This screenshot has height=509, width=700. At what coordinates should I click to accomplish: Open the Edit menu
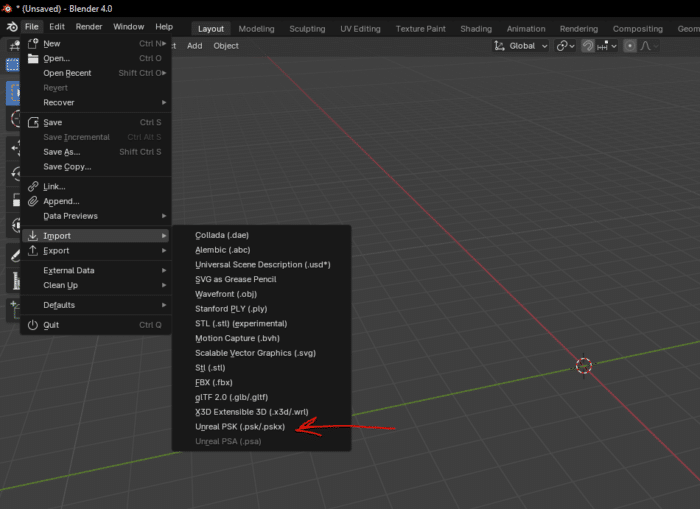(x=57, y=27)
